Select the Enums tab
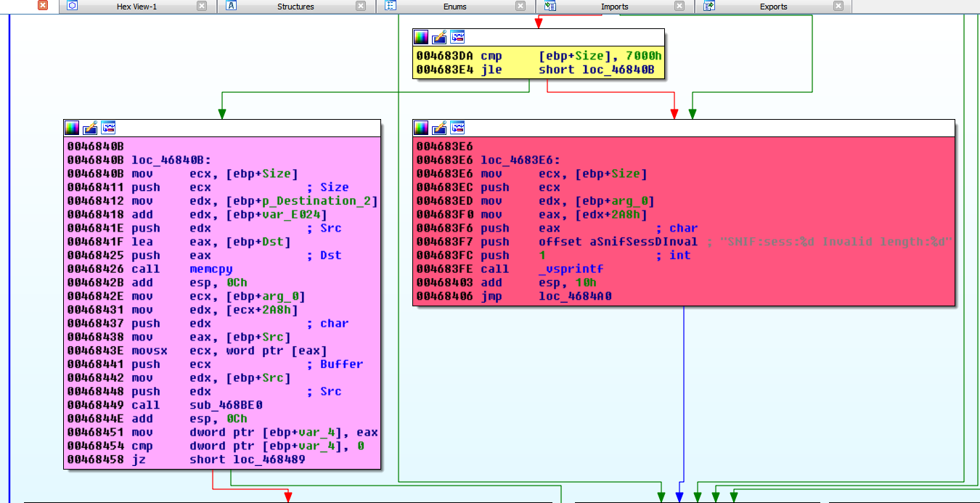Viewport: 980px width, 503px height. click(455, 7)
